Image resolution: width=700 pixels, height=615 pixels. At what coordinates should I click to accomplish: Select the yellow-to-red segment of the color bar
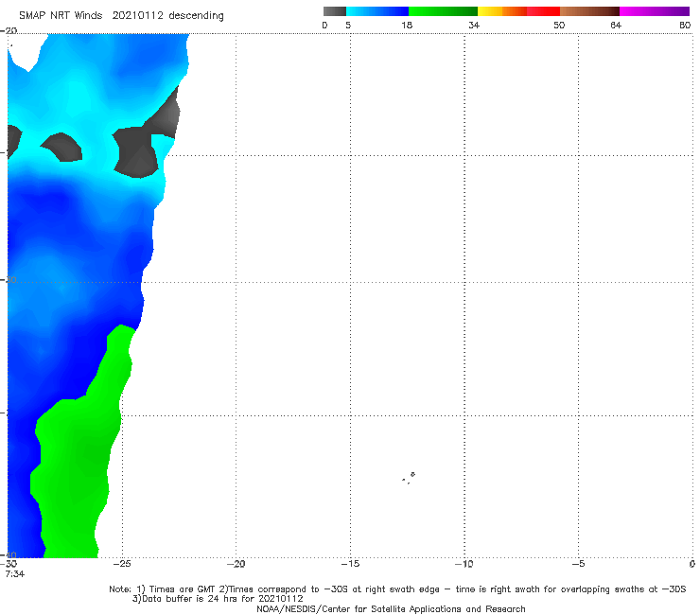[x=518, y=11]
